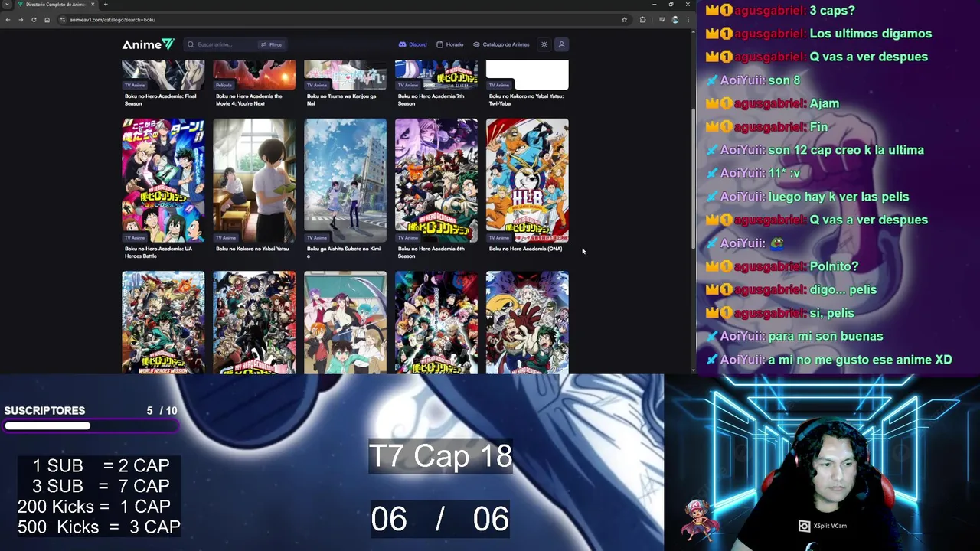Click the address bar URL
The height and width of the screenshot is (551, 980).
[112, 20]
